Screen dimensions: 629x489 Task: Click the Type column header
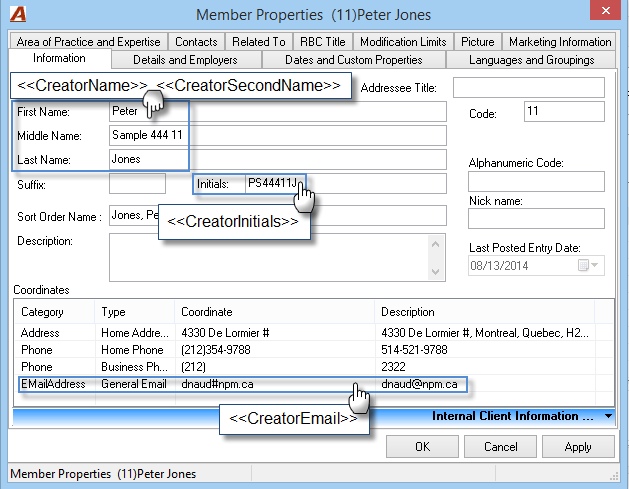135,312
